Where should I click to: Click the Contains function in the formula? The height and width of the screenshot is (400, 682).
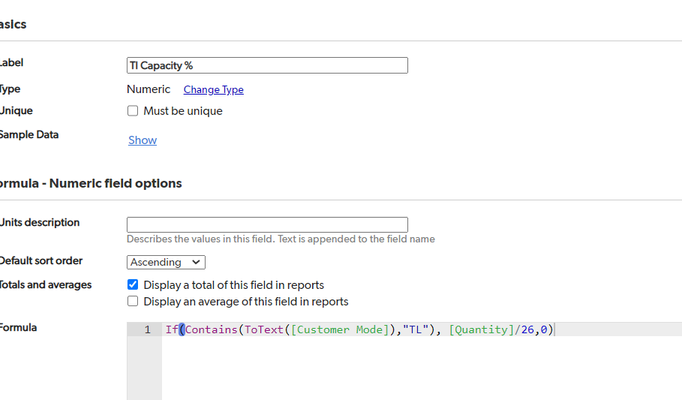click(211, 330)
